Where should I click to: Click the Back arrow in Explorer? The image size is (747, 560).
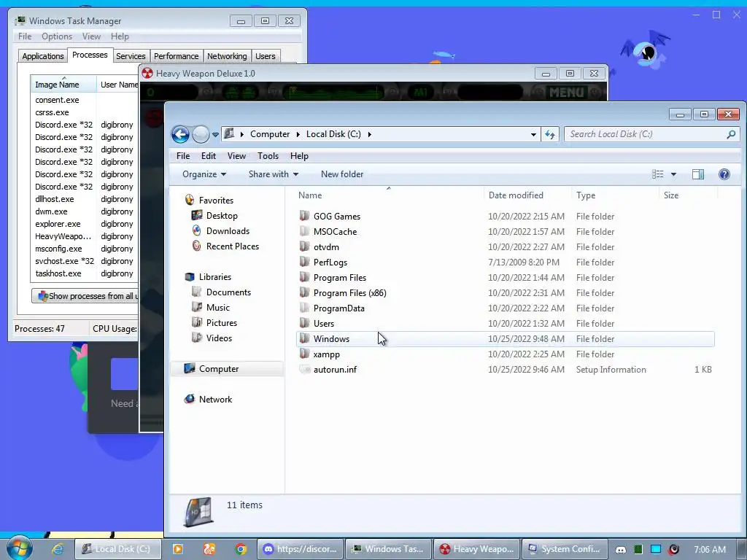point(181,134)
